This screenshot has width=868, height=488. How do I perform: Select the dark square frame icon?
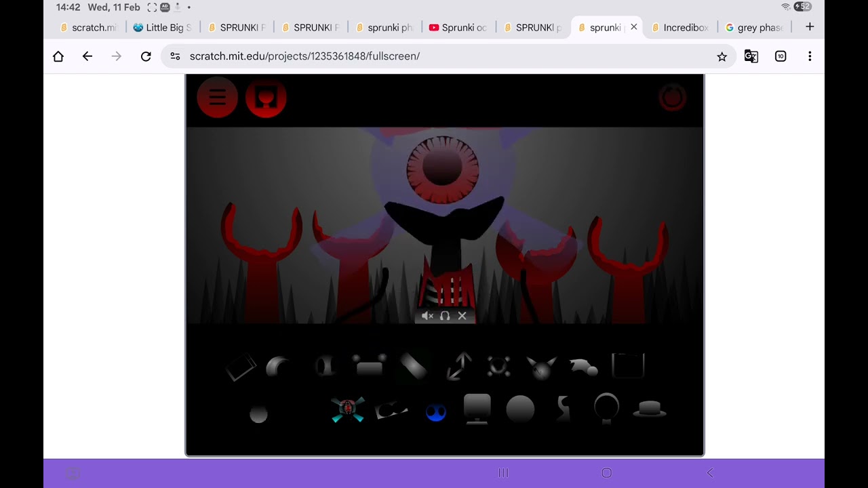(x=628, y=366)
